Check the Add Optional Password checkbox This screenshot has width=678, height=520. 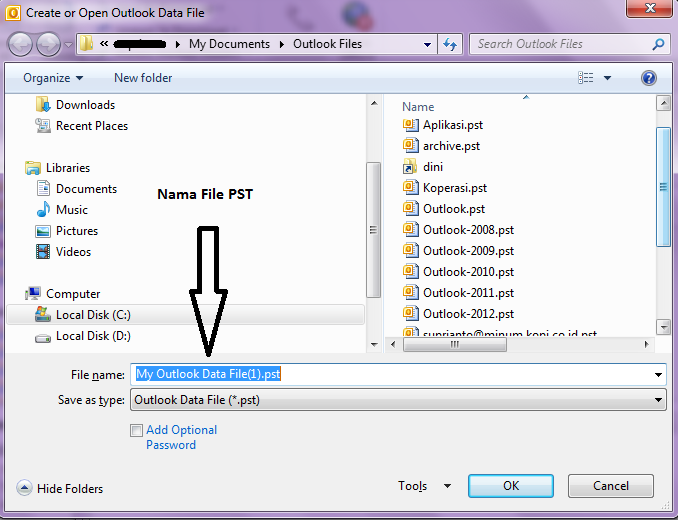pyautogui.click(x=136, y=430)
